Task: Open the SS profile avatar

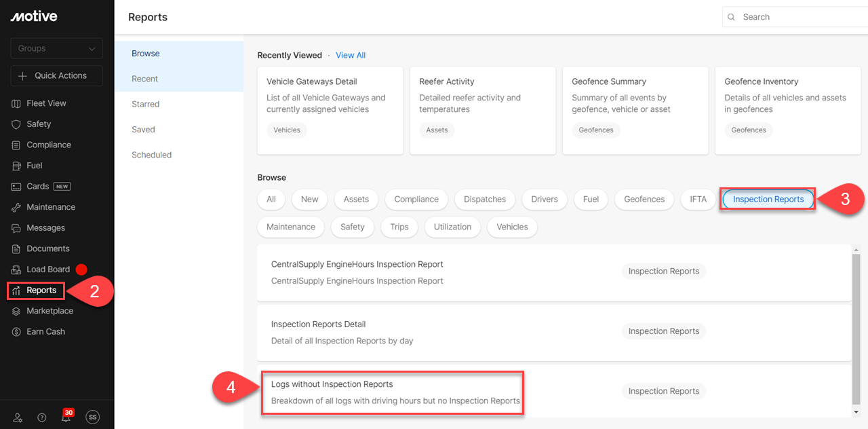Action: pyautogui.click(x=93, y=418)
